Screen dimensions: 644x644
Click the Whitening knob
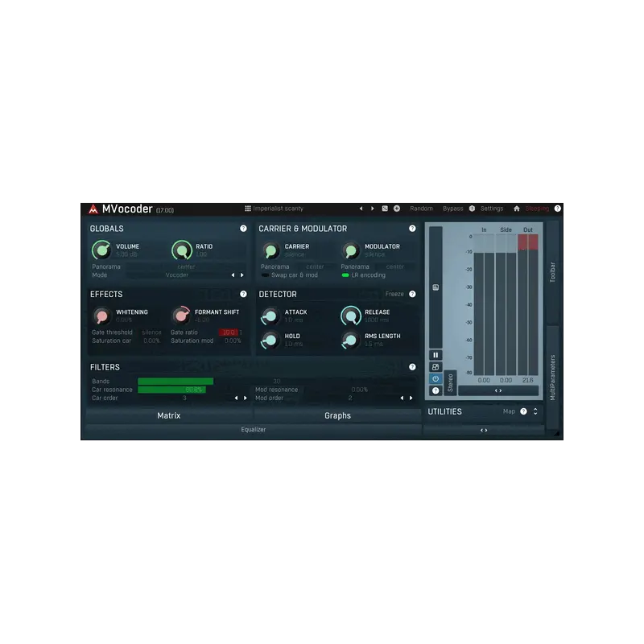(x=101, y=316)
